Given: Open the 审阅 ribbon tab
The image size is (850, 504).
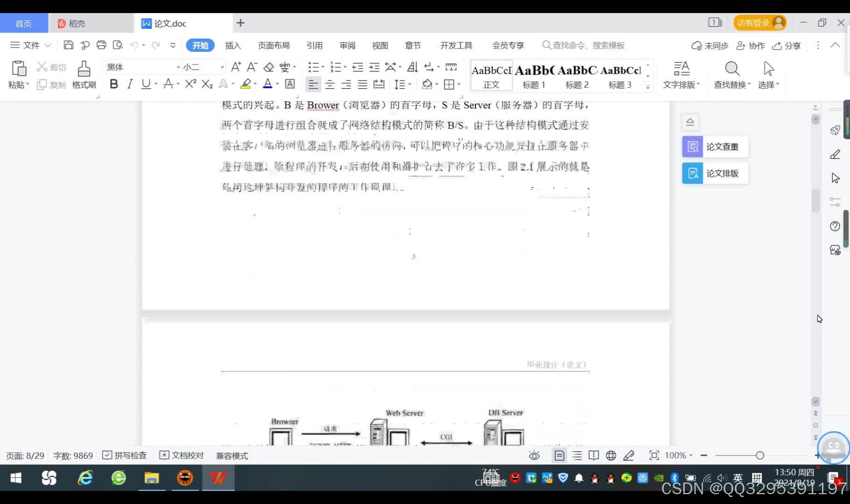Looking at the screenshot, I should click(347, 45).
